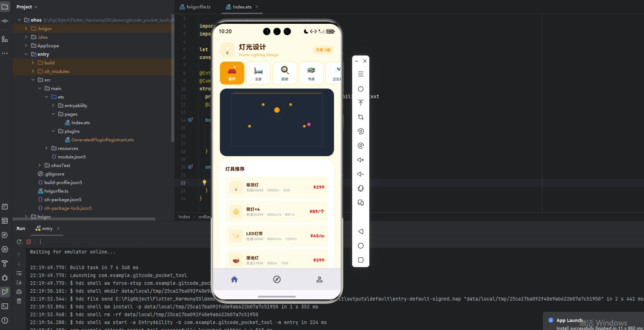
Task: Tap the LED灯带 lamp item
Action: pyautogui.click(x=277, y=236)
